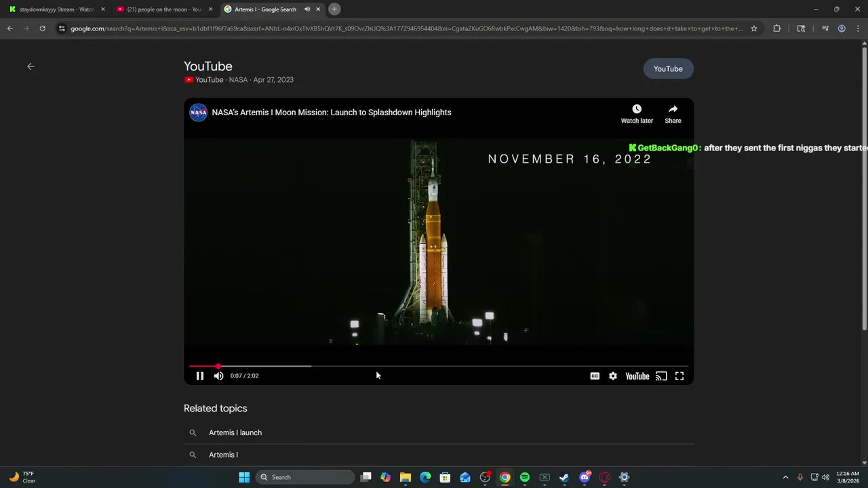This screenshot has height=488, width=868.
Task: Click the NASA channel logo in the player
Action: pyautogui.click(x=199, y=113)
